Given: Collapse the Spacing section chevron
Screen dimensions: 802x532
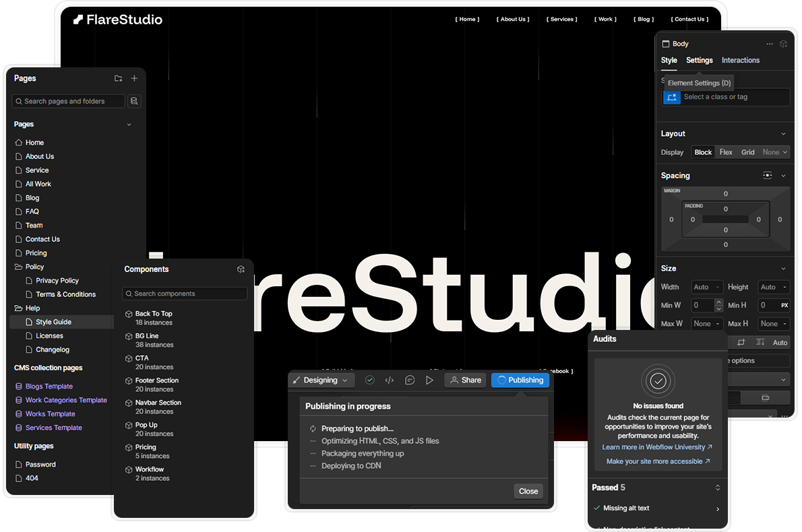Looking at the screenshot, I should click(783, 176).
